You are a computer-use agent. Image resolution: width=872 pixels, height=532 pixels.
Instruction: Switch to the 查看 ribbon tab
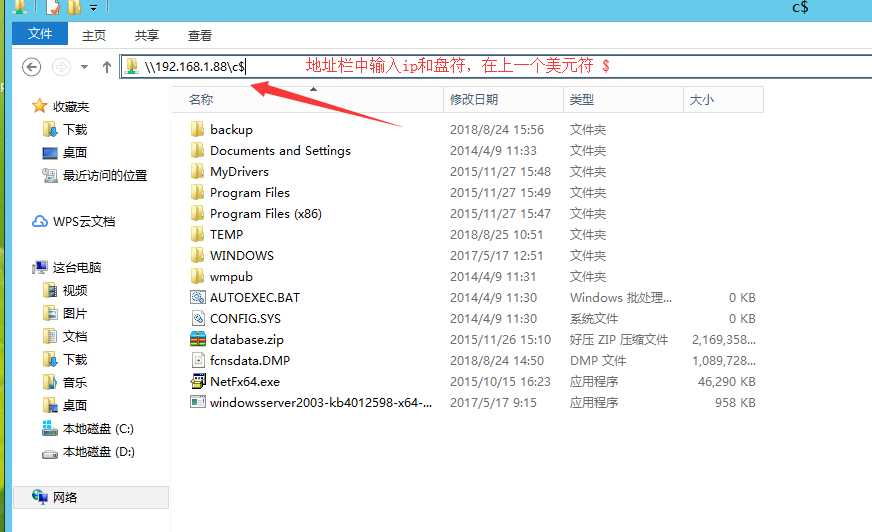[x=200, y=36]
